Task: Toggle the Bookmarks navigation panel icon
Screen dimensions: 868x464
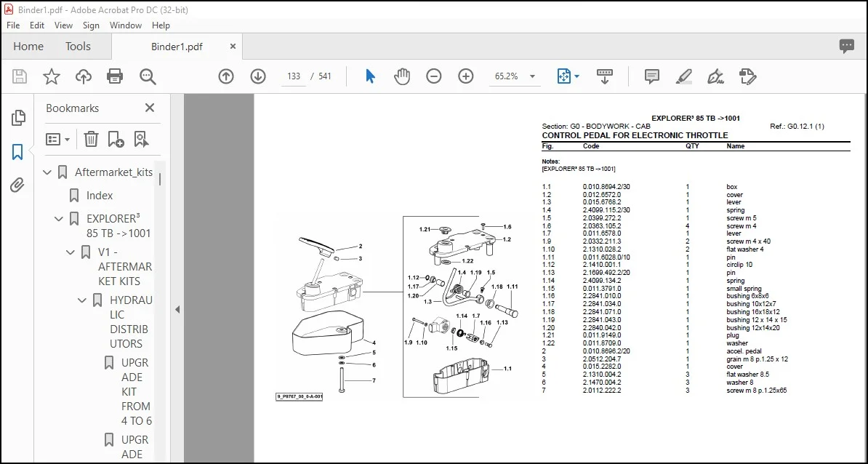Action: (17, 152)
